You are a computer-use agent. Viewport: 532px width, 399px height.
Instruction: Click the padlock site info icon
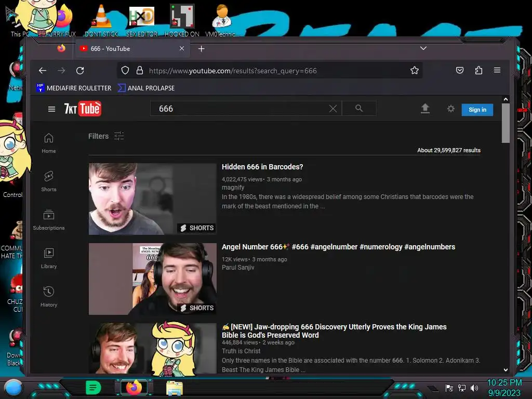coord(139,70)
